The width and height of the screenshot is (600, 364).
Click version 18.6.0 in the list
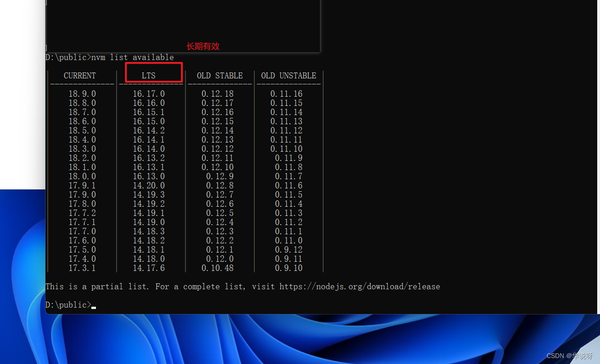click(82, 121)
